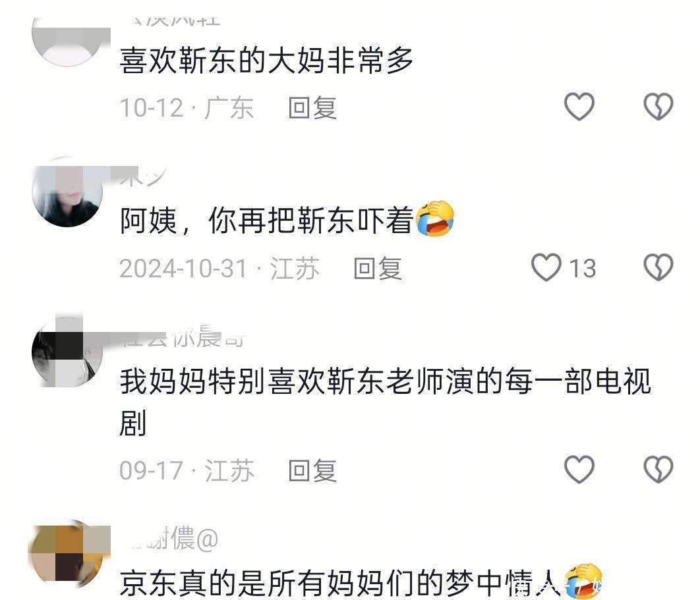Image resolution: width=700 pixels, height=600 pixels.
Task: Open avatar of first commenter
Action: pyautogui.click(x=68, y=41)
